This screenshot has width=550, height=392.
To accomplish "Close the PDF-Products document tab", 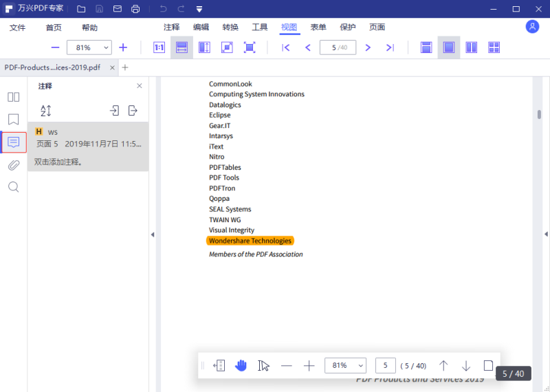I will pyautogui.click(x=112, y=67).
